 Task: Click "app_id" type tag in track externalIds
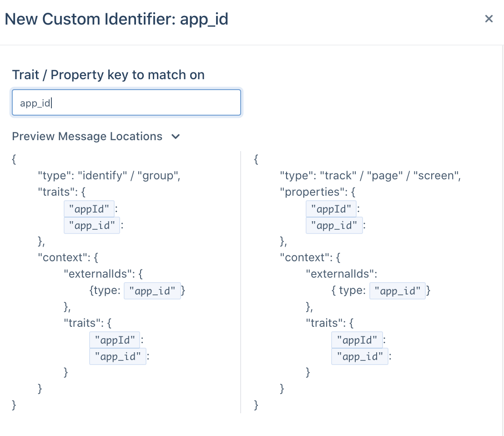[397, 291]
